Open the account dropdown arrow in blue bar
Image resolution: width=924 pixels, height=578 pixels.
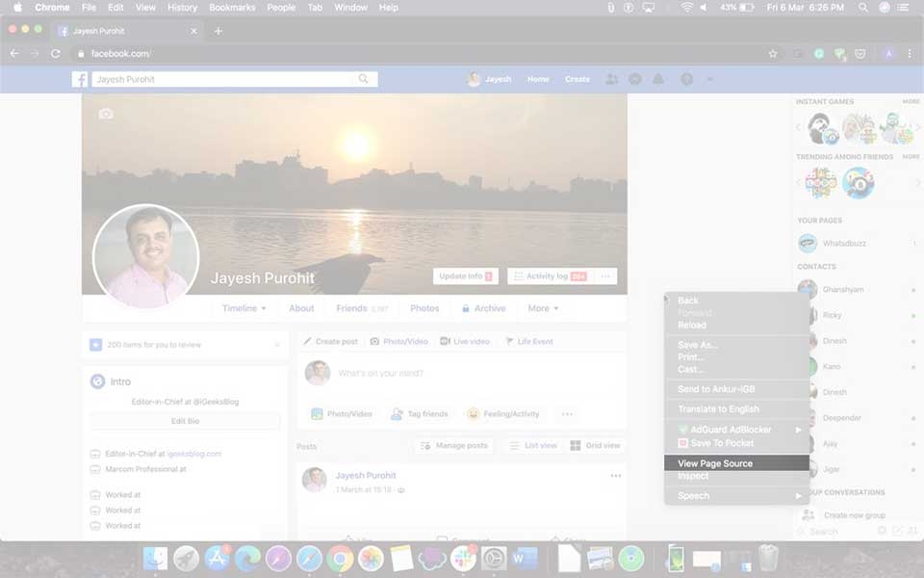710,79
